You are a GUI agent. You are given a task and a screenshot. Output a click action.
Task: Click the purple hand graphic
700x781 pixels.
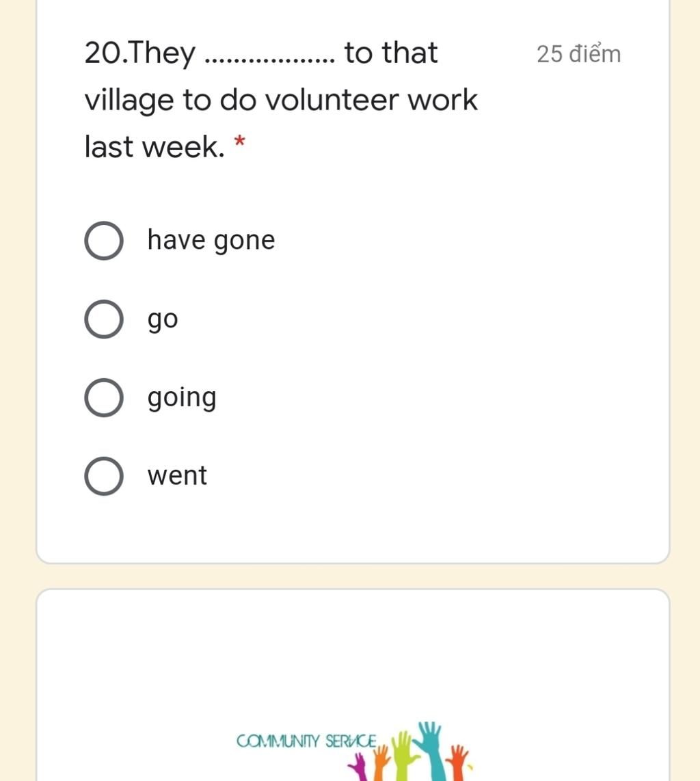tap(358, 767)
